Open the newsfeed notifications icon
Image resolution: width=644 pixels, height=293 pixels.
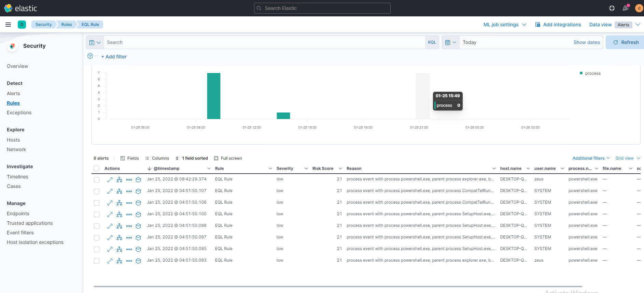pos(626,8)
